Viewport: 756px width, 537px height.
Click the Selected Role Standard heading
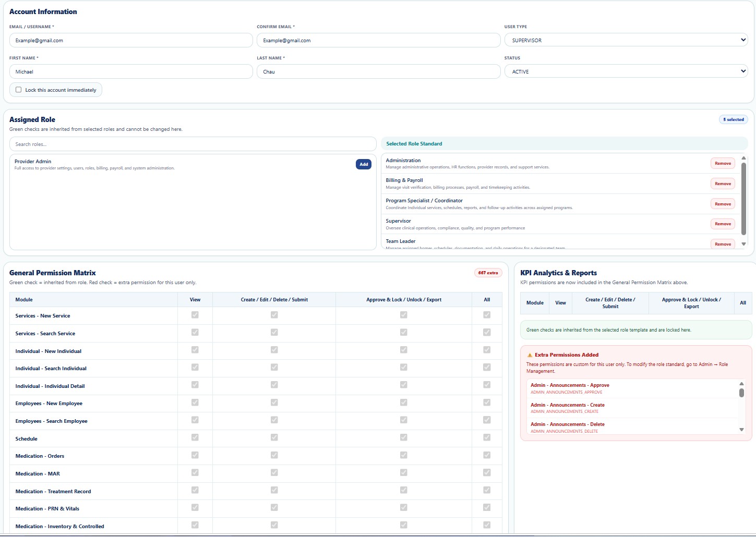pos(414,144)
